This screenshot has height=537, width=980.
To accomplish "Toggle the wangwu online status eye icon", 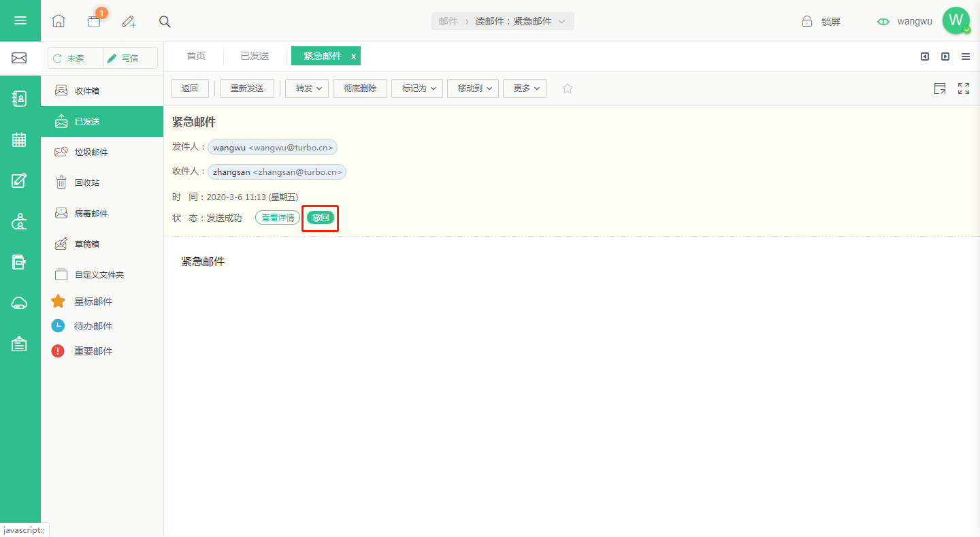I will pyautogui.click(x=883, y=22).
